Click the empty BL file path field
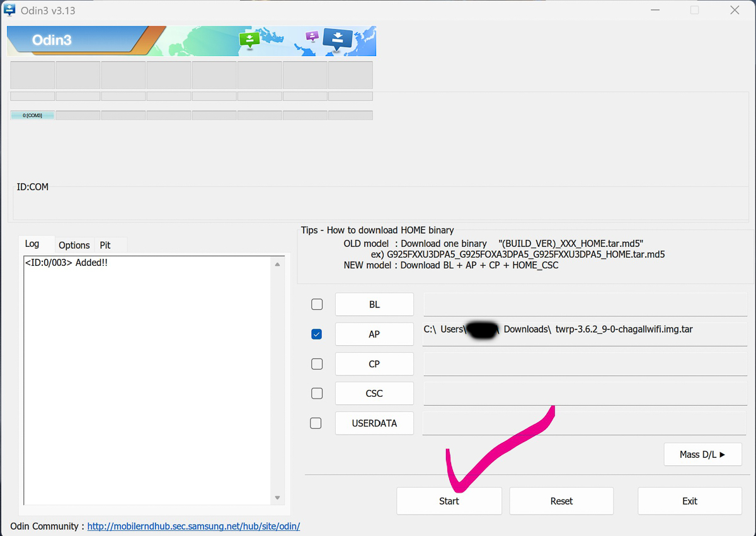 click(x=585, y=304)
